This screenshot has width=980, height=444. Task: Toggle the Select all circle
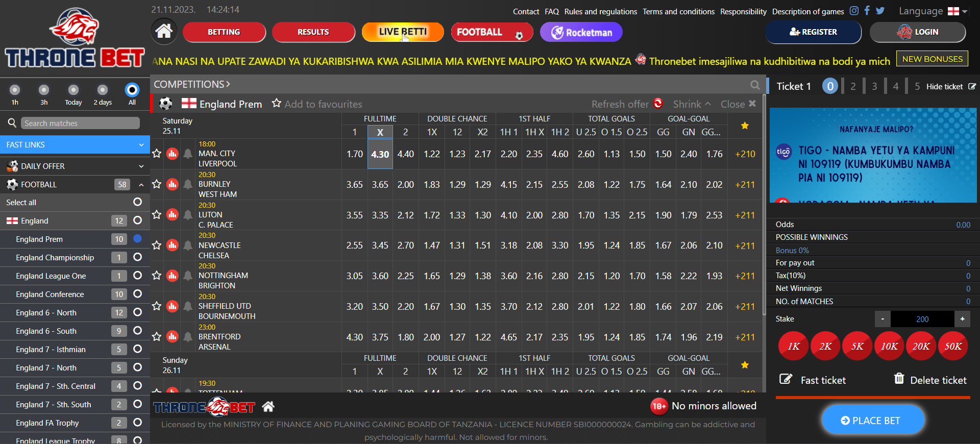(x=137, y=202)
